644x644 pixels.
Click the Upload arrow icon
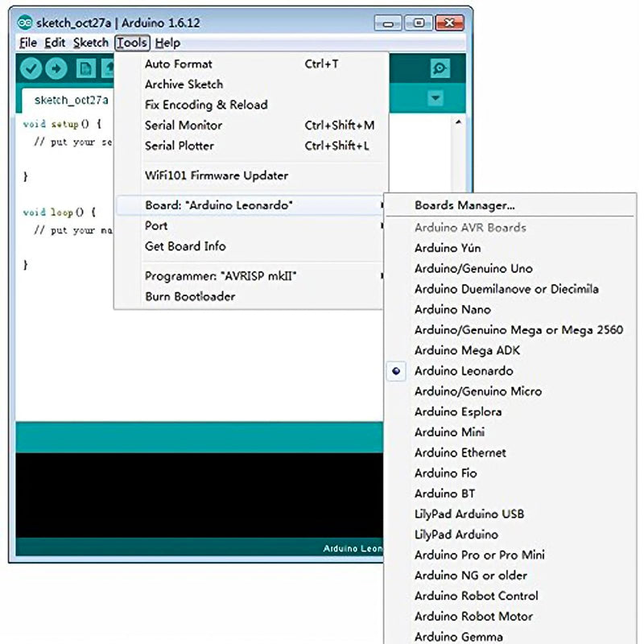point(56,68)
